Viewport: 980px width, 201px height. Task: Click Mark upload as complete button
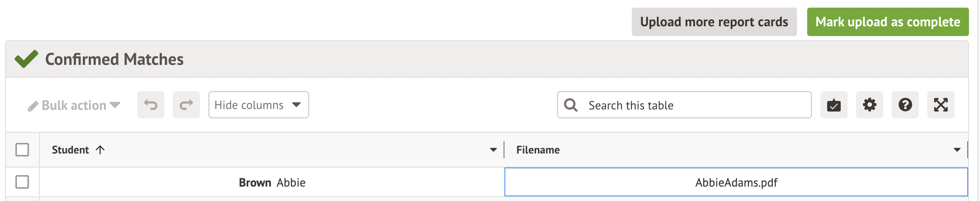[x=887, y=22]
